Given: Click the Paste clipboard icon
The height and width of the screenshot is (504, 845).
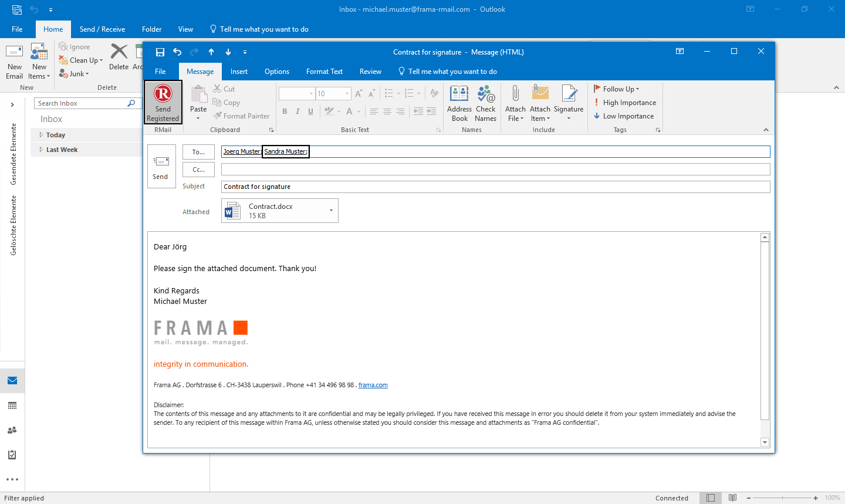Looking at the screenshot, I should point(198,94).
